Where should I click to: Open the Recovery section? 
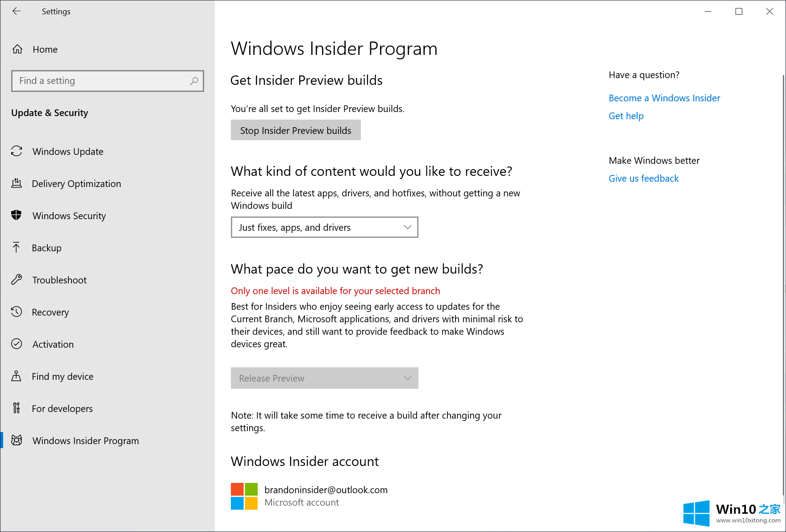pyautogui.click(x=107, y=312)
